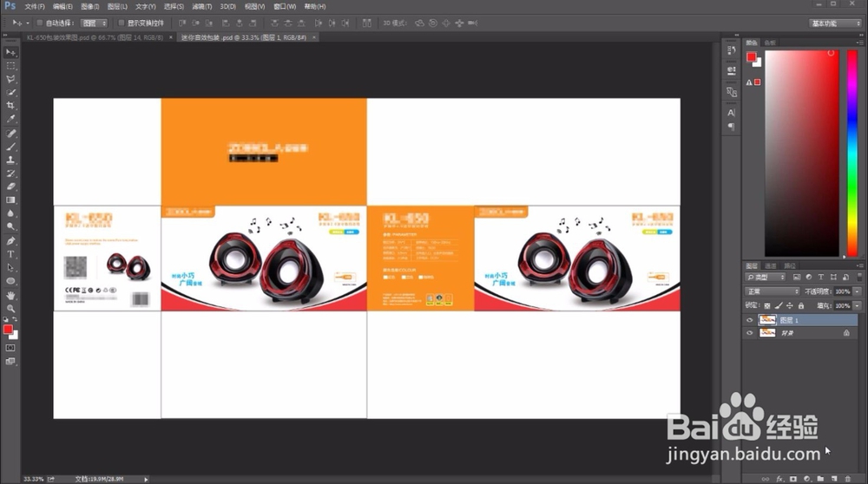The image size is (868, 484).
Task: Select the Blur tool
Action: click(x=10, y=213)
